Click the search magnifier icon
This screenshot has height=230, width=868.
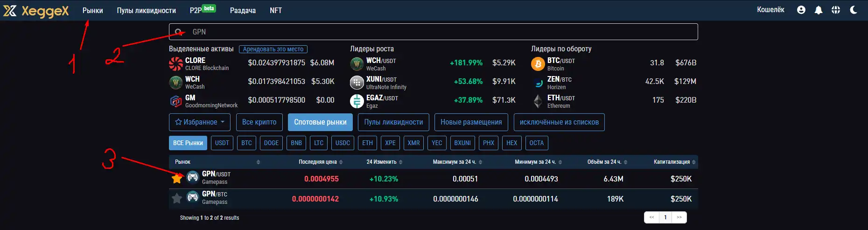pos(178,32)
